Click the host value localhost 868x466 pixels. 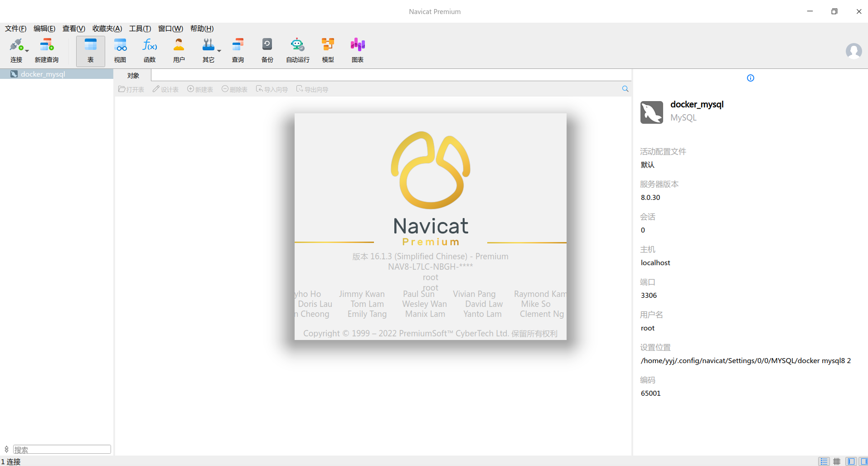coord(655,262)
